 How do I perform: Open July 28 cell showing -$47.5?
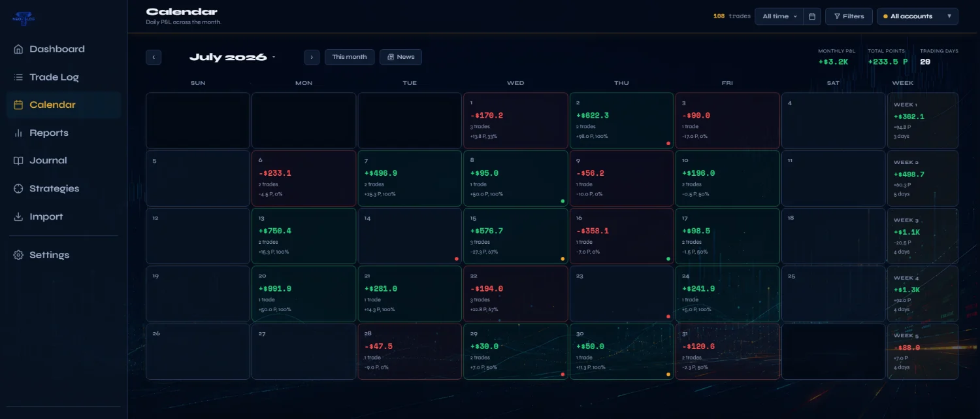click(x=410, y=352)
